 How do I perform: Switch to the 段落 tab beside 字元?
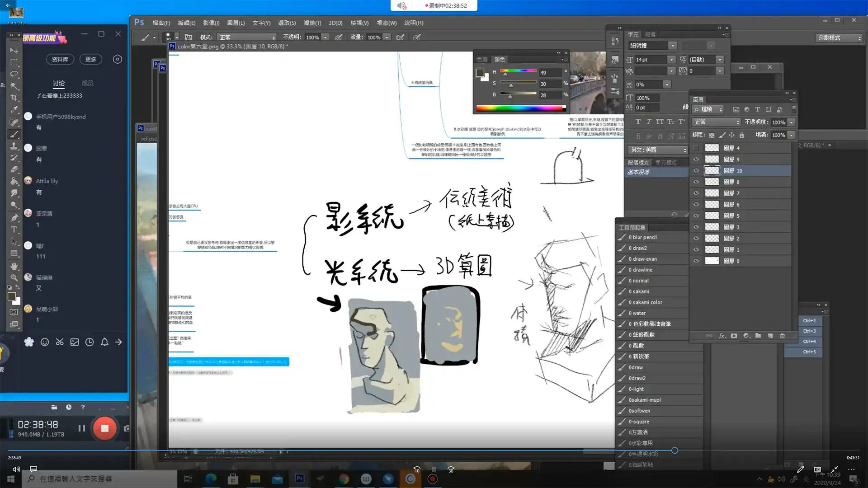pos(650,34)
